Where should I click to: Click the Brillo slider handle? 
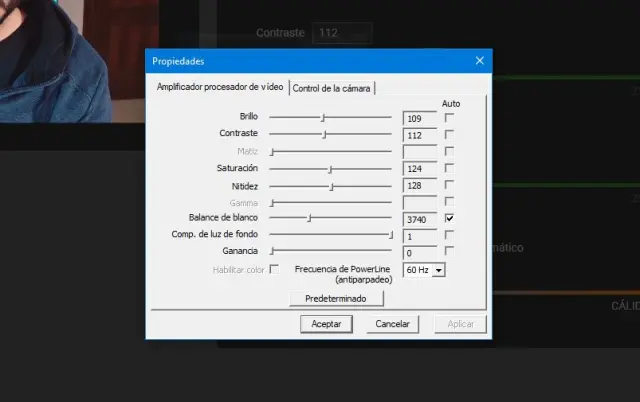321,117
